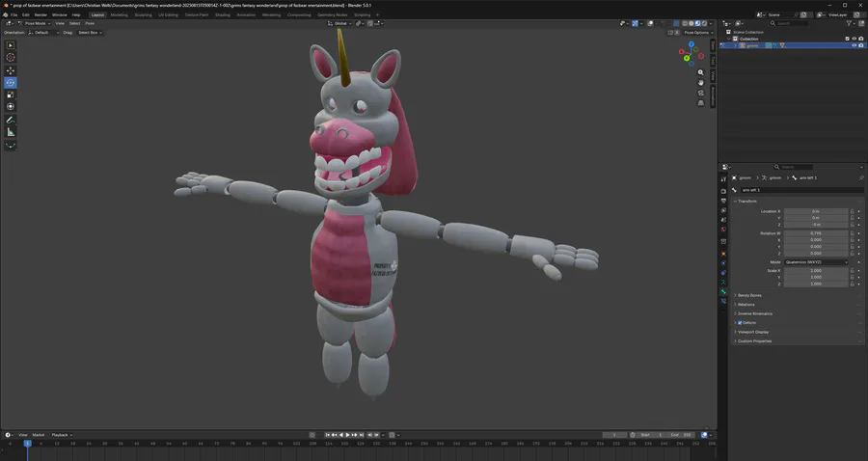Switch to the Shading workspace tab

223,14
